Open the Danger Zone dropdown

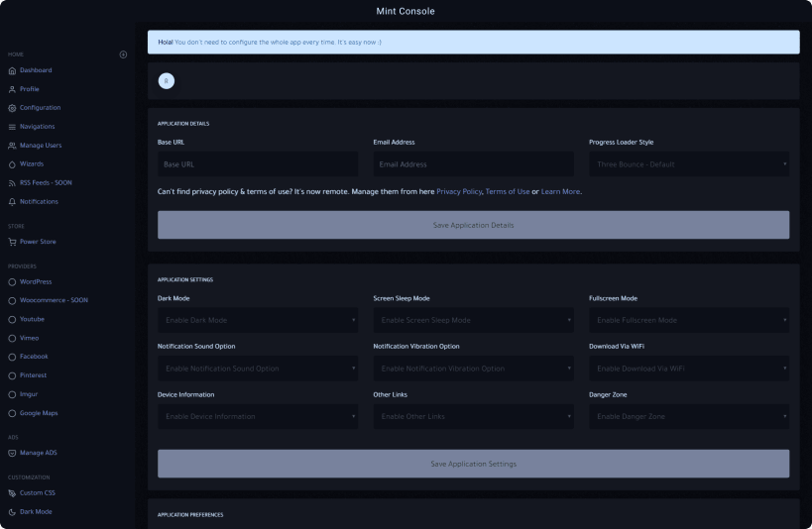point(689,416)
